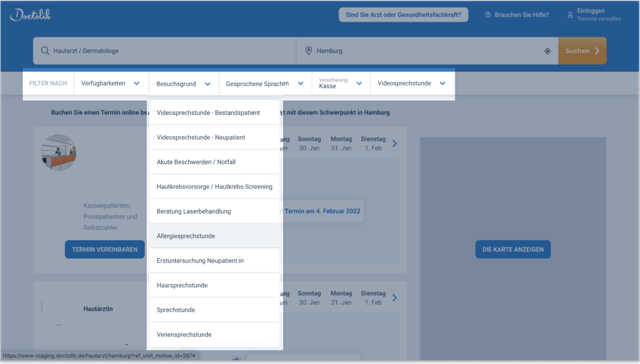Show next dates with first calendar arrow

tap(394, 143)
